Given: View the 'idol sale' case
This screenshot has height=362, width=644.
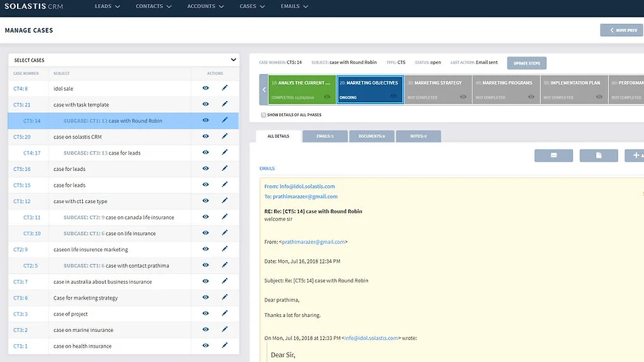Looking at the screenshot, I should tap(206, 88).
